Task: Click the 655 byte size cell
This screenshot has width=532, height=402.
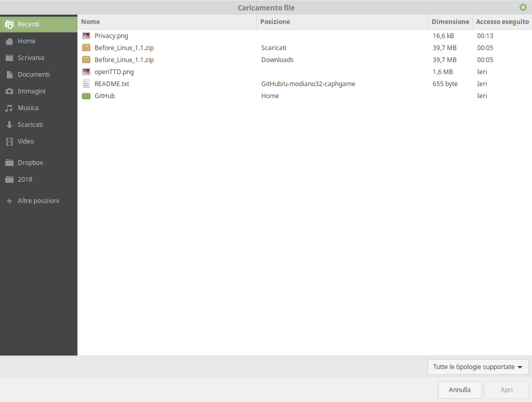Action: pos(445,84)
